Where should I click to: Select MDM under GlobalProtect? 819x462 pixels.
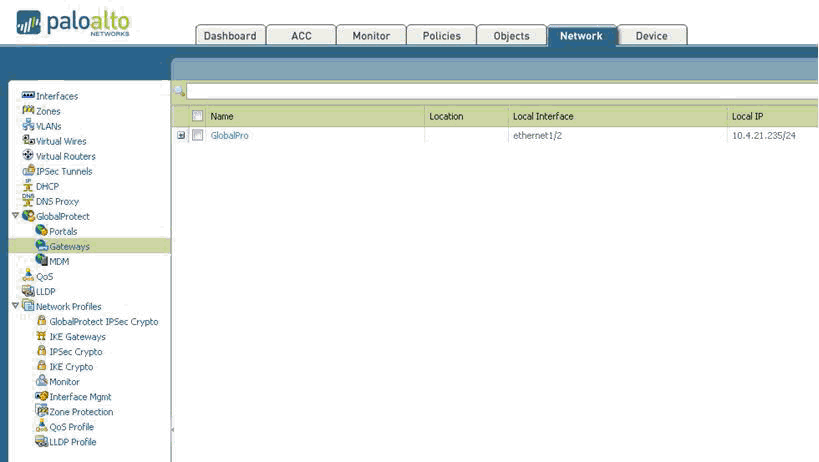(59, 261)
